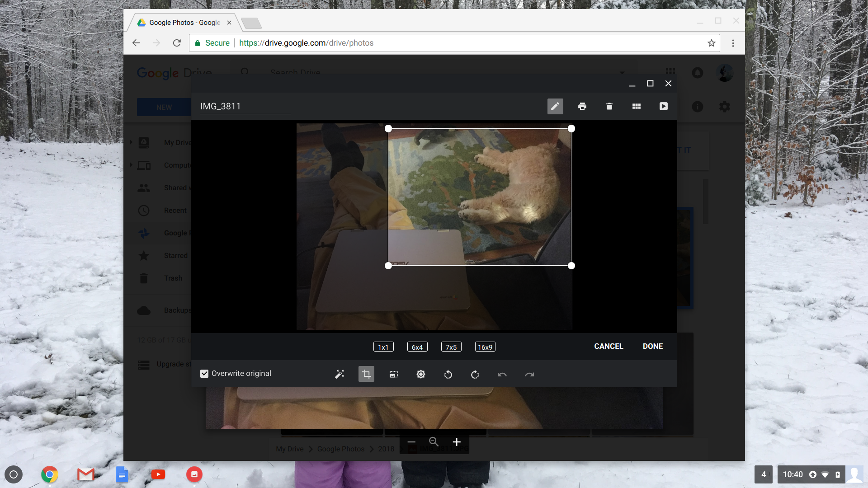Select 7x5 crop aspect ratio

[450, 347]
